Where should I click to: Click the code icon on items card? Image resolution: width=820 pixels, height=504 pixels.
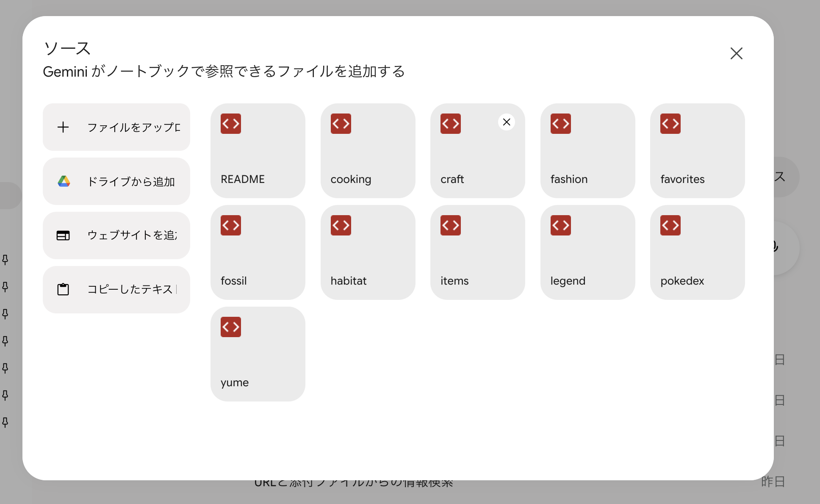(451, 225)
